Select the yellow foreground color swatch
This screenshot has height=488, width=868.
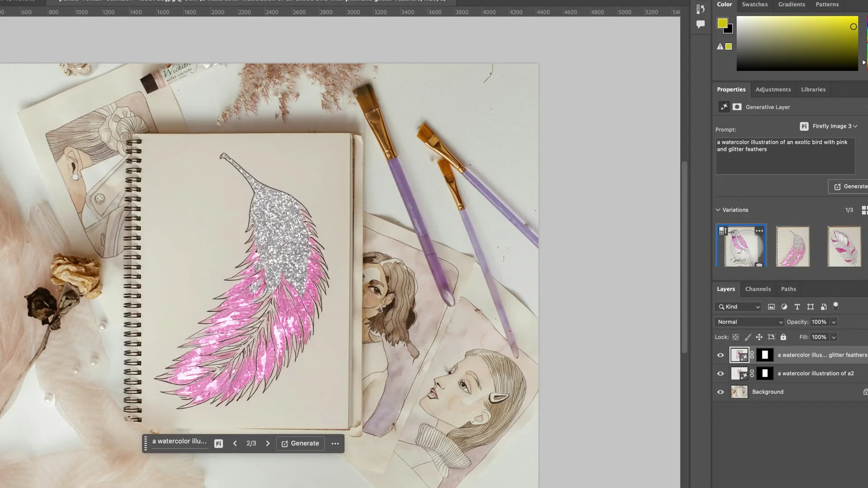(x=722, y=22)
